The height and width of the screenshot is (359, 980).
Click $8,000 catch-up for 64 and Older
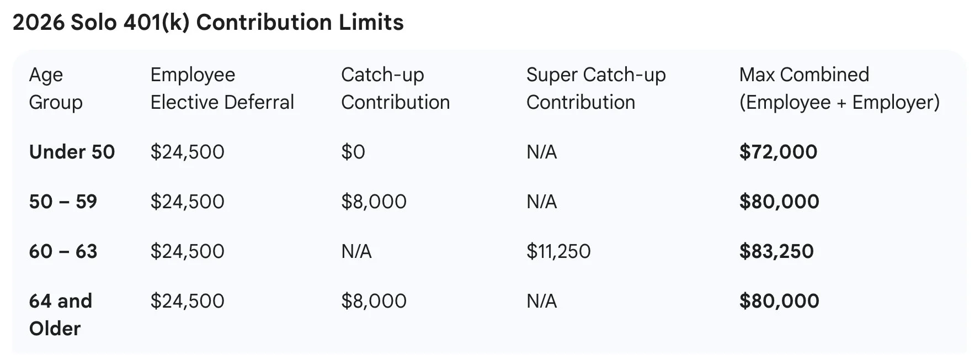[x=374, y=301]
